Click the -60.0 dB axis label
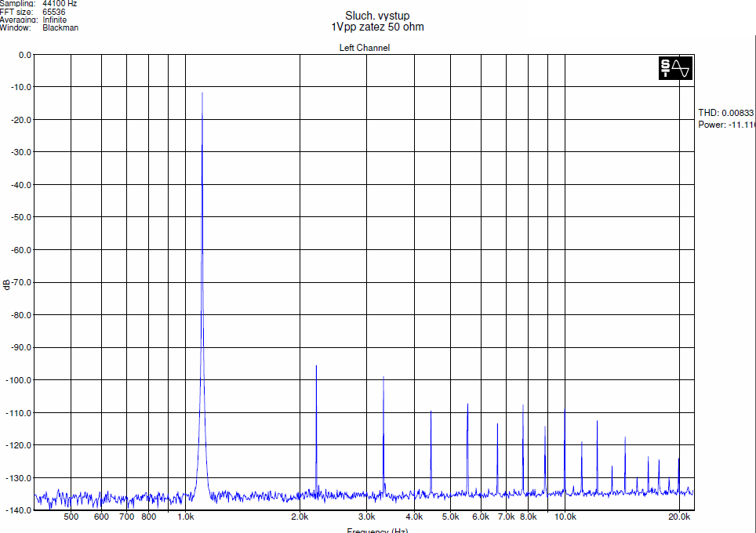This screenshot has height=533, width=756. coord(21,249)
